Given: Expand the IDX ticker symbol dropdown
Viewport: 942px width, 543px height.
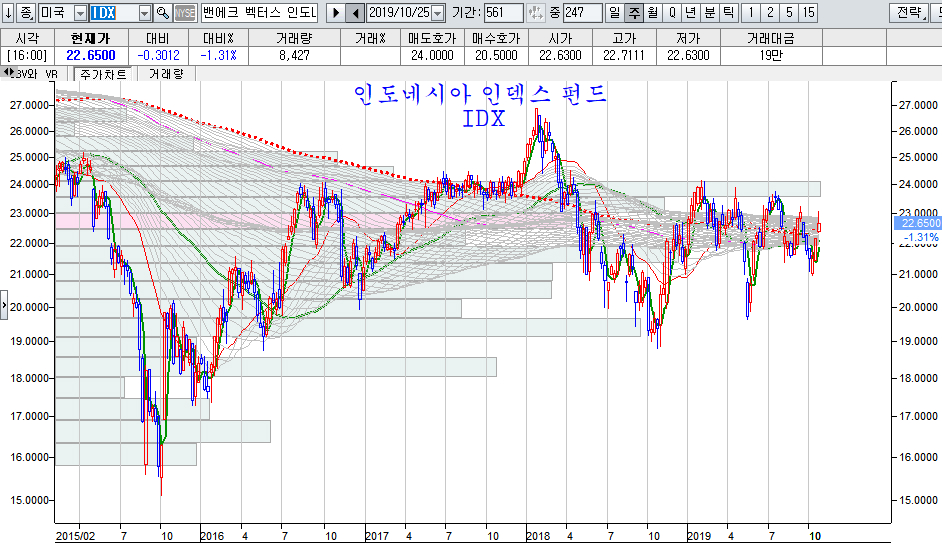Looking at the screenshot, I should pos(145,13).
